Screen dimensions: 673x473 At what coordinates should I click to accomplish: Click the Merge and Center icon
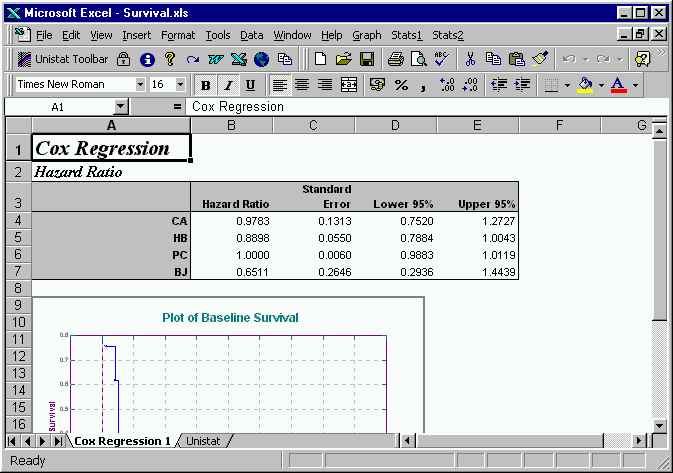click(x=349, y=85)
